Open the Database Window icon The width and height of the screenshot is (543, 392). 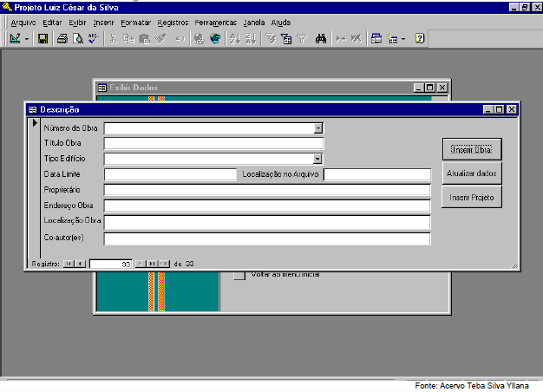click(x=376, y=38)
